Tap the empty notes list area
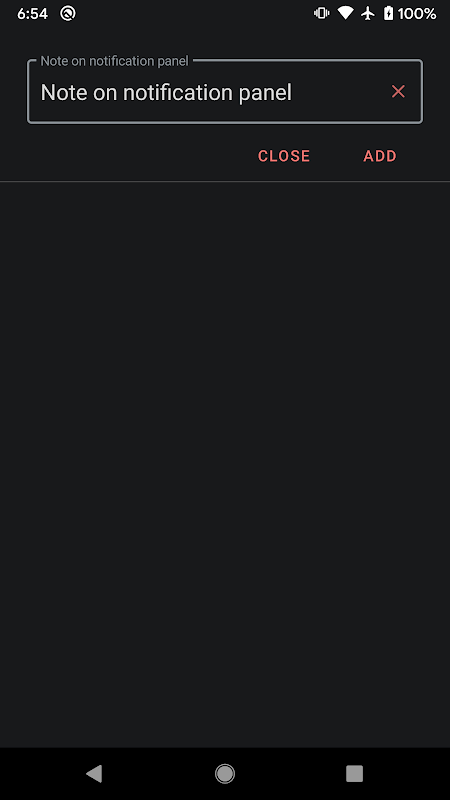 click(x=225, y=464)
